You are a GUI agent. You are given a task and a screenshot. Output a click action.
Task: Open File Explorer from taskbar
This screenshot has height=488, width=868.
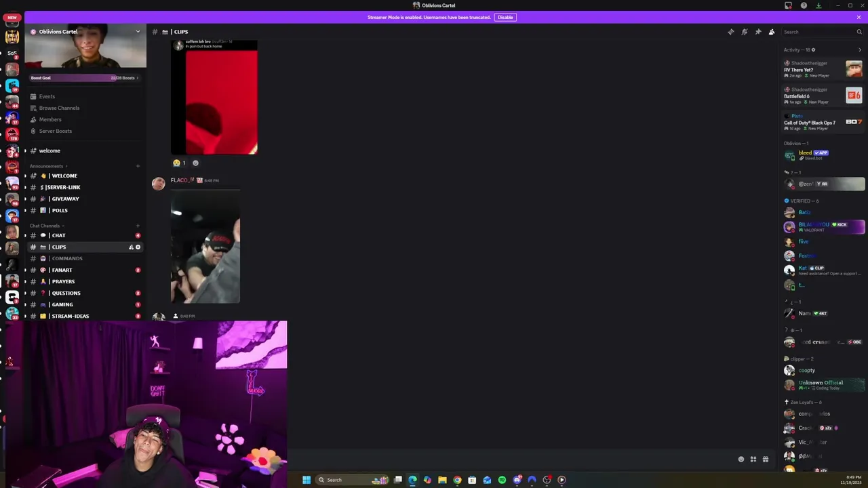(x=442, y=480)
